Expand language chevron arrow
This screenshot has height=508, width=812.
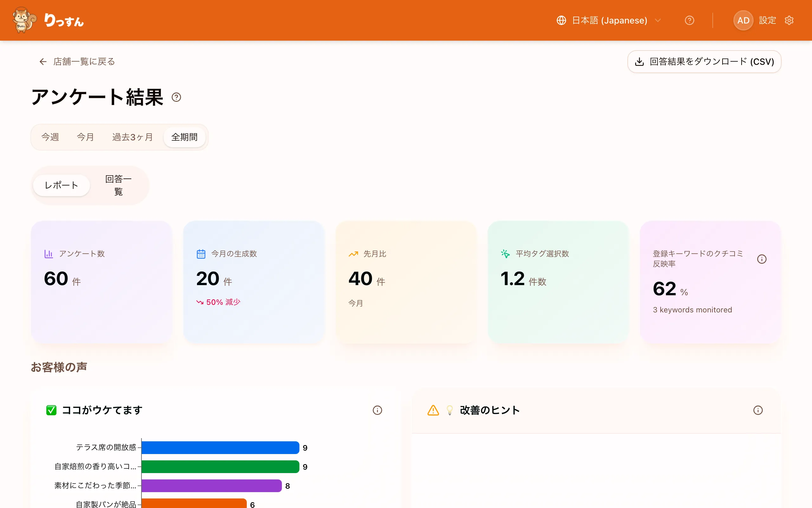point(658,21)
